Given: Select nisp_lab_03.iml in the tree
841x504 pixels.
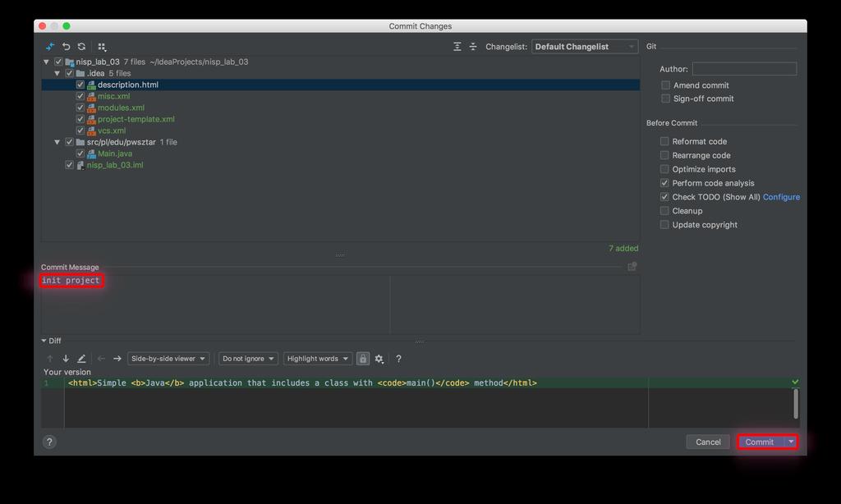Looking at the screenshot, I should [115, 165].
